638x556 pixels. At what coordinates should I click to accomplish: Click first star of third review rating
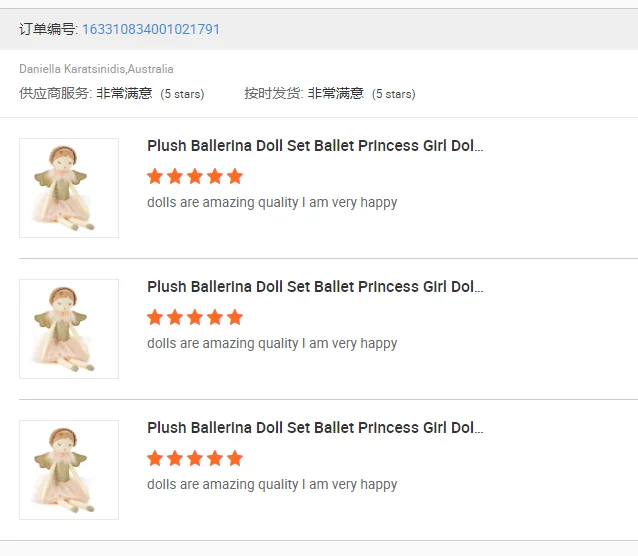155,459
